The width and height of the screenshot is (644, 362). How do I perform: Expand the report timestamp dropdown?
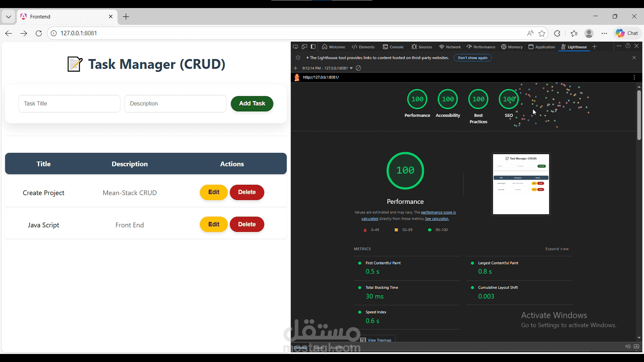click(351, 68)
